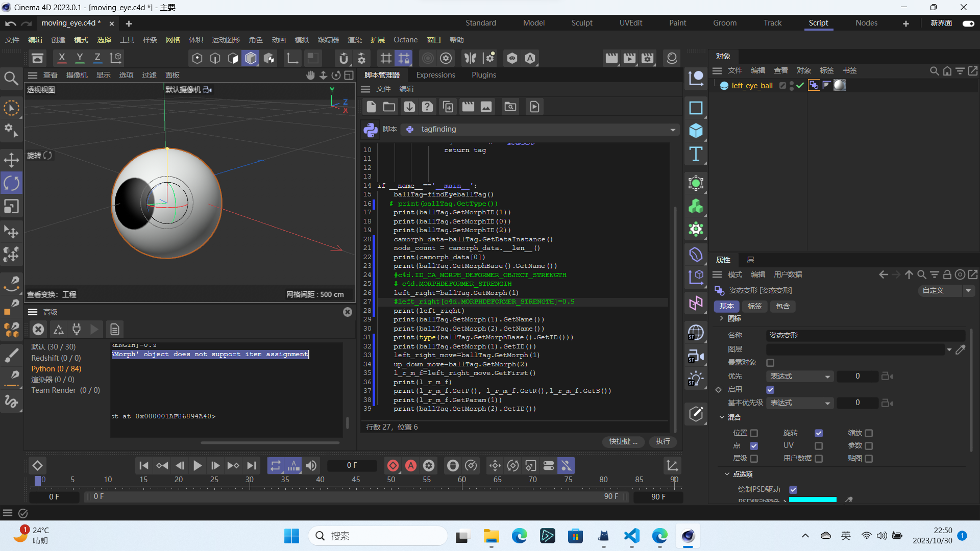The height and width of the screenshot is (551, 980).
Task: Click the search icon in Objects panel
Action: pos(934,71)
